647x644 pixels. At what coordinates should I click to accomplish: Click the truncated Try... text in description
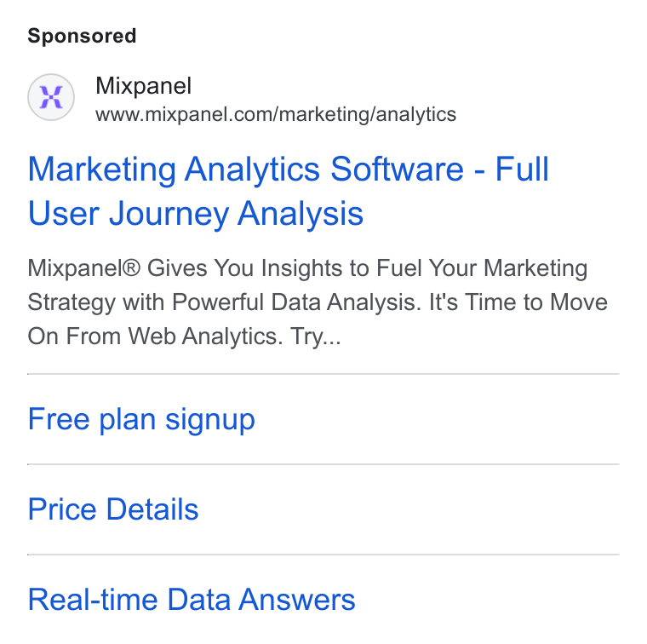[x=316, y=336]
